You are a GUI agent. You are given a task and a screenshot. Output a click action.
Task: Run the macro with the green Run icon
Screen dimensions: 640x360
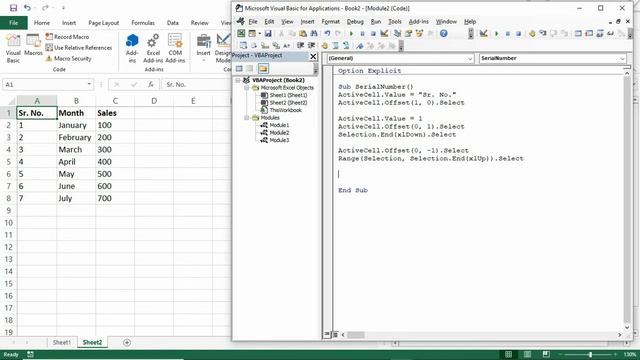tap(351, 33)
